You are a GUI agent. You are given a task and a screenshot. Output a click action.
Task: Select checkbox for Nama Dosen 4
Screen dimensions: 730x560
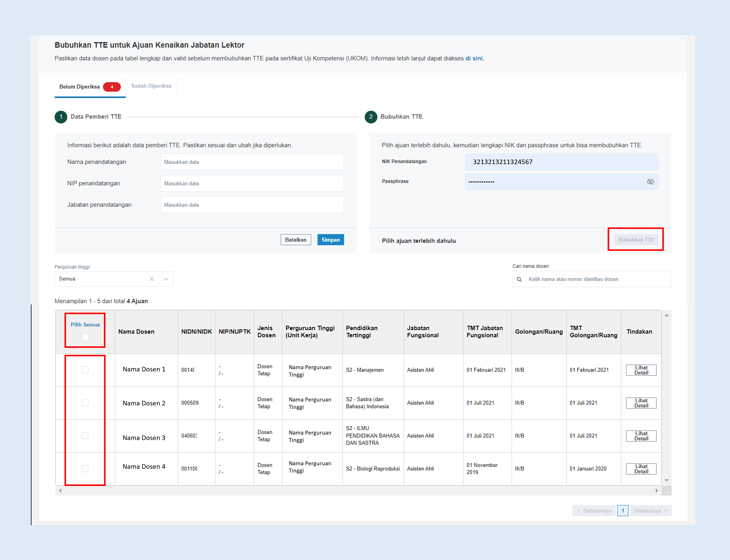pos(85,469)
